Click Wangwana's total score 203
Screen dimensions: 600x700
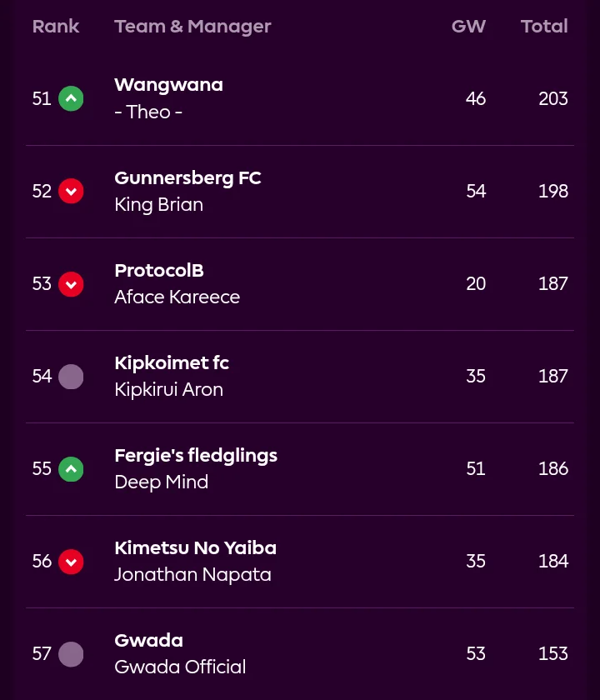[x=553, y=98]
